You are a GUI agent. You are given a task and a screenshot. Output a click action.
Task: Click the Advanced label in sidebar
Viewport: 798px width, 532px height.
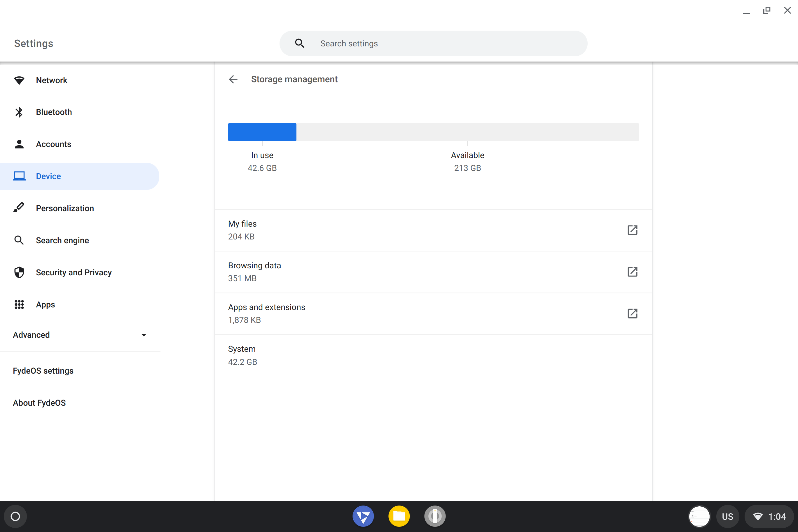[31, 335]
